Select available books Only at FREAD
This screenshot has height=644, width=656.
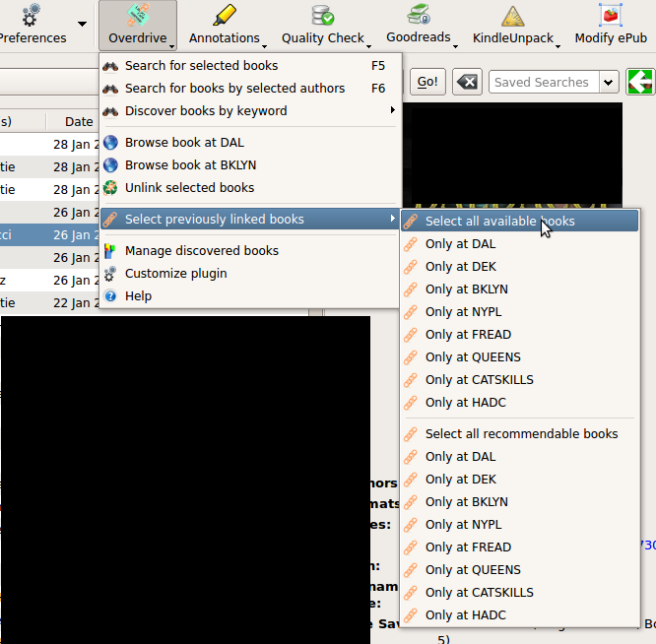[520, 335]
